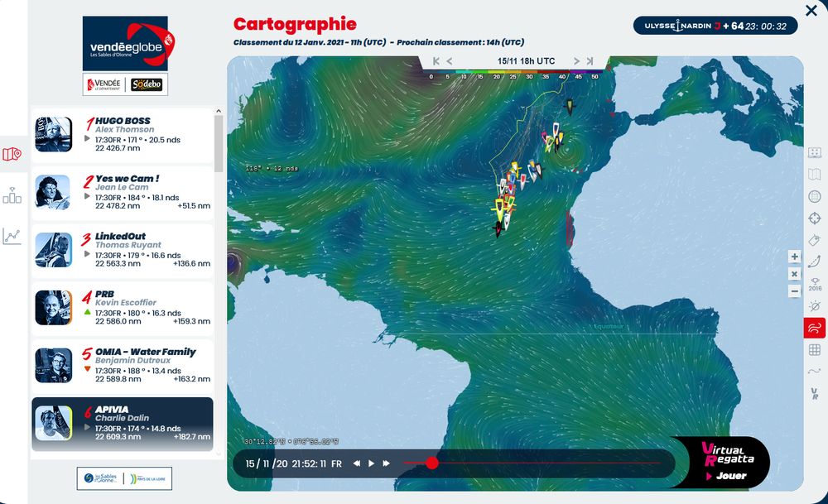This screenshot has height=504, width=828.
Task: Center map with the crosshair target icon
Action: point(815,218)
